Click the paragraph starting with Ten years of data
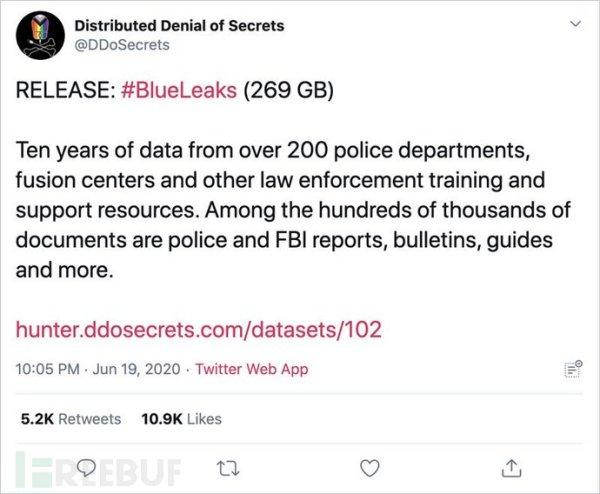The image size is (600, 494). click(x=293, y=210)
